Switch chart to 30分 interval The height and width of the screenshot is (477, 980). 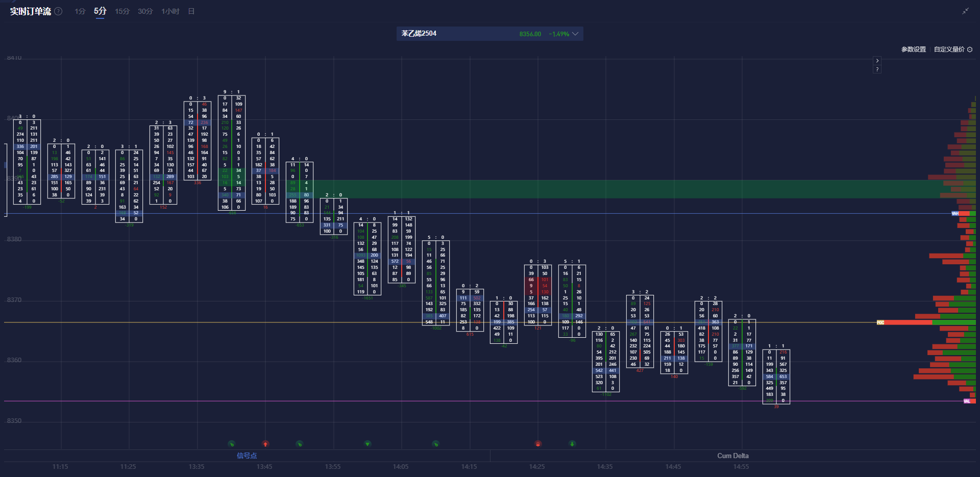click(145, 11)
